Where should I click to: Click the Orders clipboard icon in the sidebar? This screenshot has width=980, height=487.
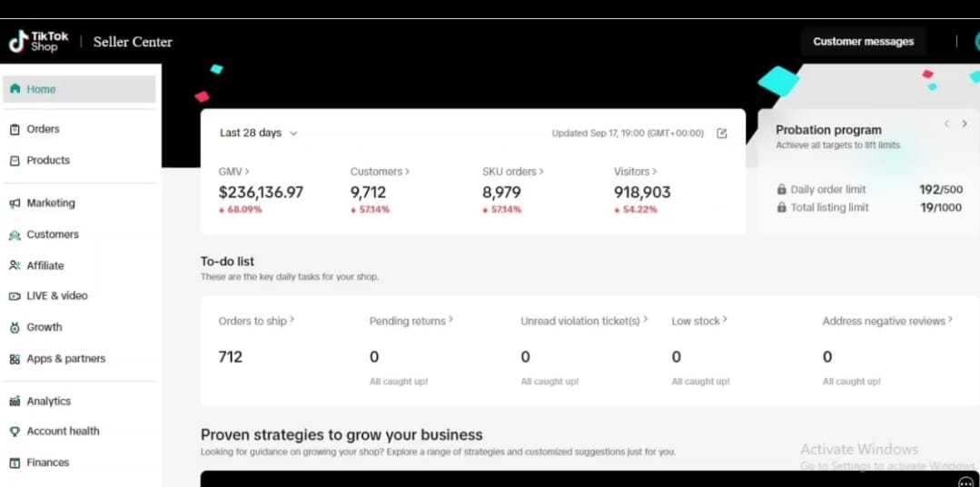(15, 129)
